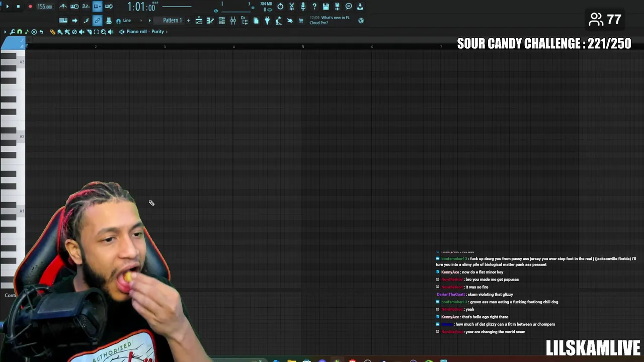Click the documents icon next to browser

pyautogui.click(x=256, y=21)
